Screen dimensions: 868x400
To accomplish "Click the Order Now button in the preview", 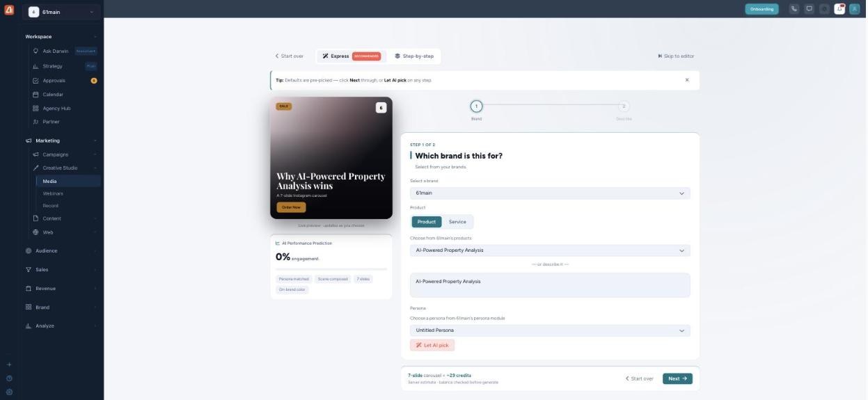I will point(291,207).
